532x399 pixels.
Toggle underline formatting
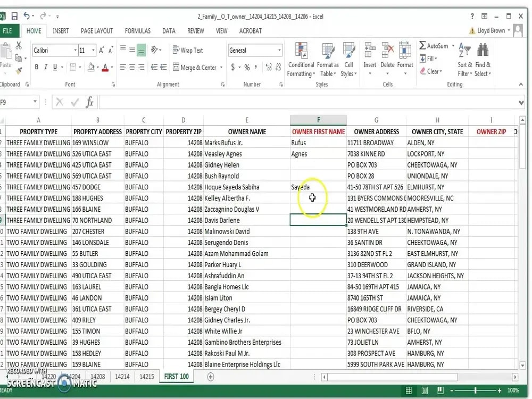click(x=55, y=67)
